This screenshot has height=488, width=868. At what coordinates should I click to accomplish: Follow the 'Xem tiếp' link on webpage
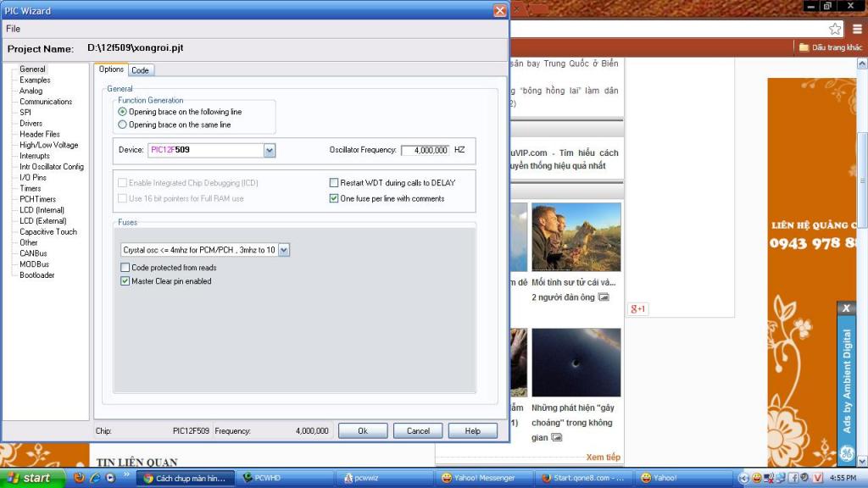[603, 457]
